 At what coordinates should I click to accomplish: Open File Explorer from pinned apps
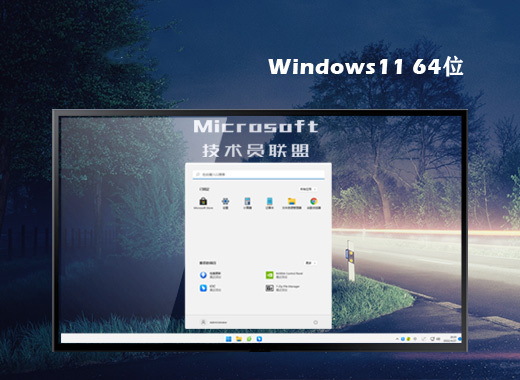292,203
